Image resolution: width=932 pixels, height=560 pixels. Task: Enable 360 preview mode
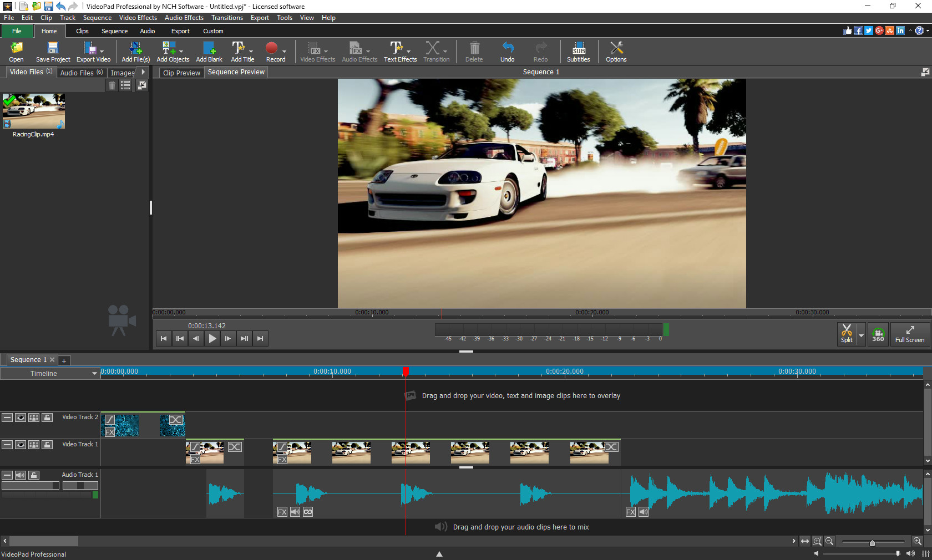tap(878, 334)
